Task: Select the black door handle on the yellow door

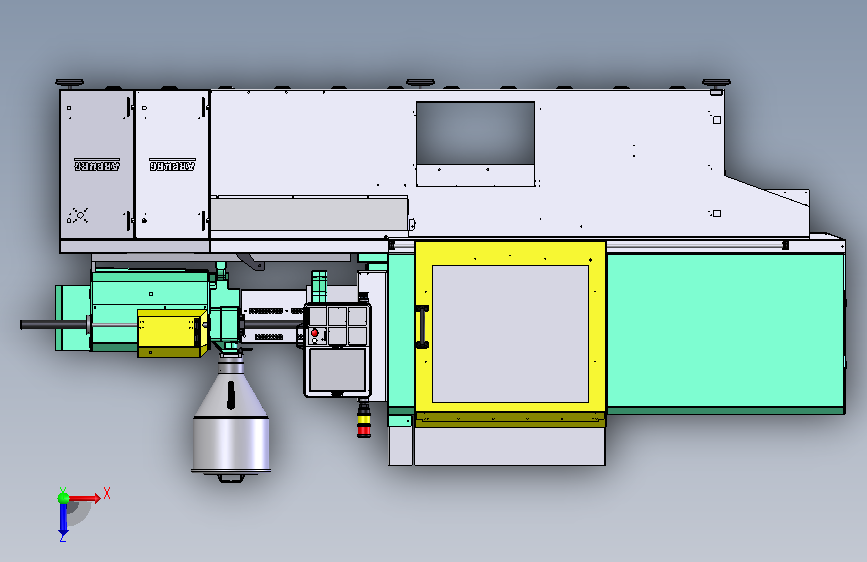Action: 422,327
